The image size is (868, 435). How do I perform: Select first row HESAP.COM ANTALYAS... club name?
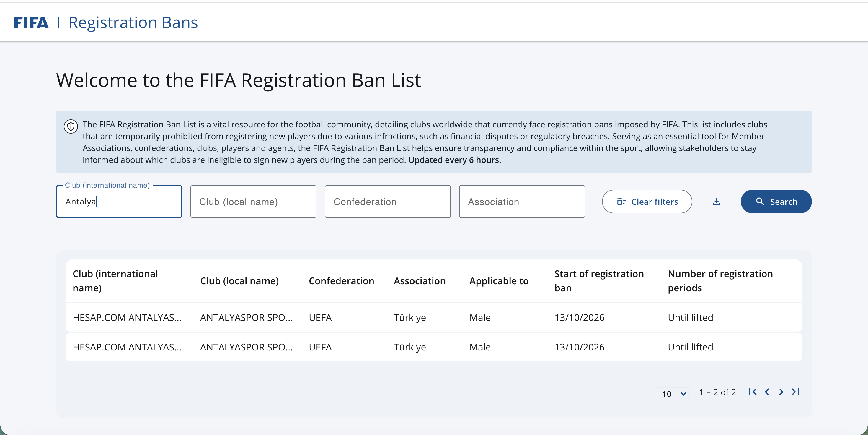127,318
